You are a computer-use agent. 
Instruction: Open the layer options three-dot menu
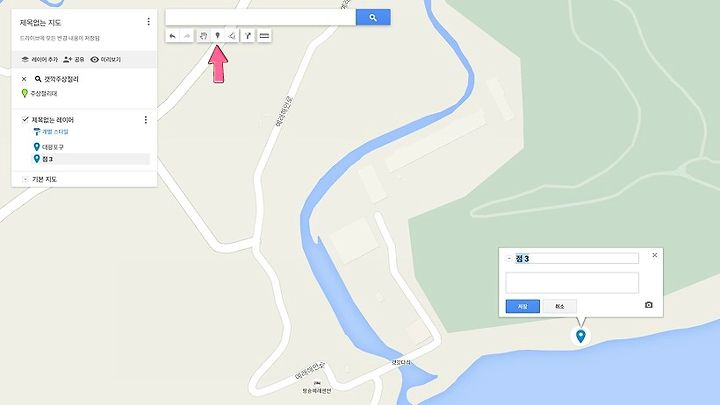click(146, 119)
